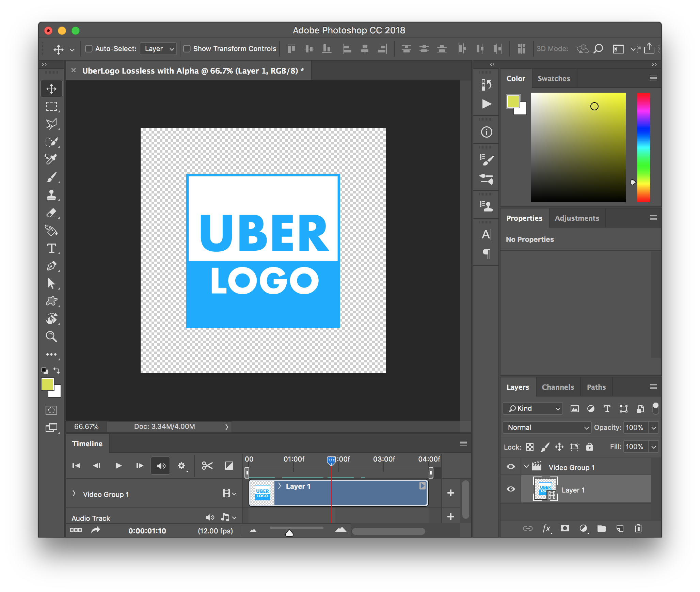This screenshot has height=592, width=700.
Task: Select the Eyedropper tool
Action: pos(51,159)
